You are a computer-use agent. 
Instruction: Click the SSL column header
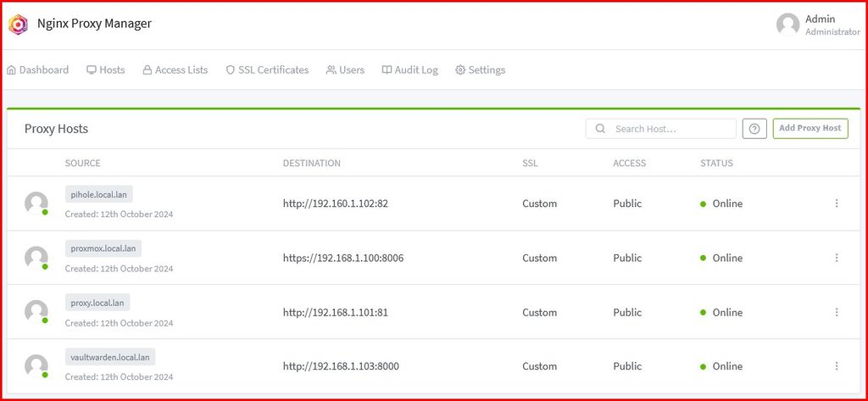pyautogui.click(x=530, y=163)
